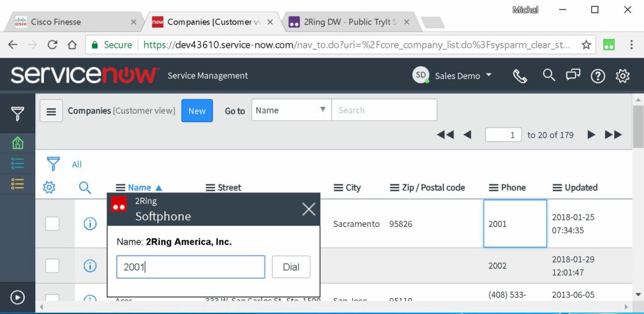Open a new browser tab
This screenshot has height=314, width=644.
[x=433, y=22]
